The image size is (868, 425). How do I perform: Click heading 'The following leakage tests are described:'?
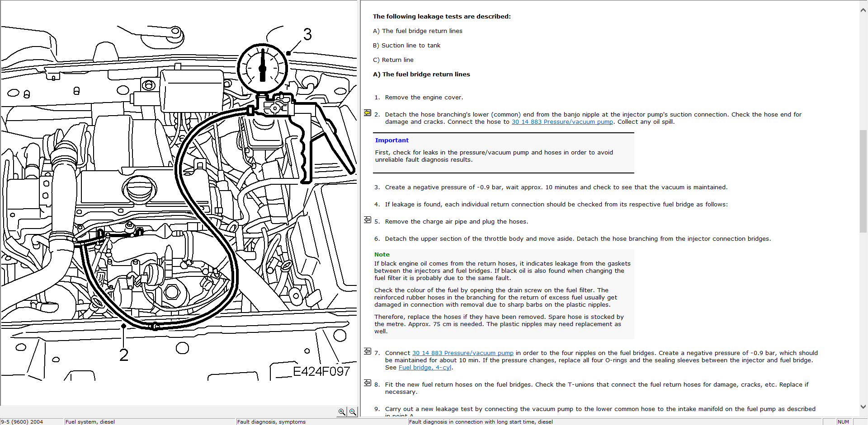(x=442, y=17)
